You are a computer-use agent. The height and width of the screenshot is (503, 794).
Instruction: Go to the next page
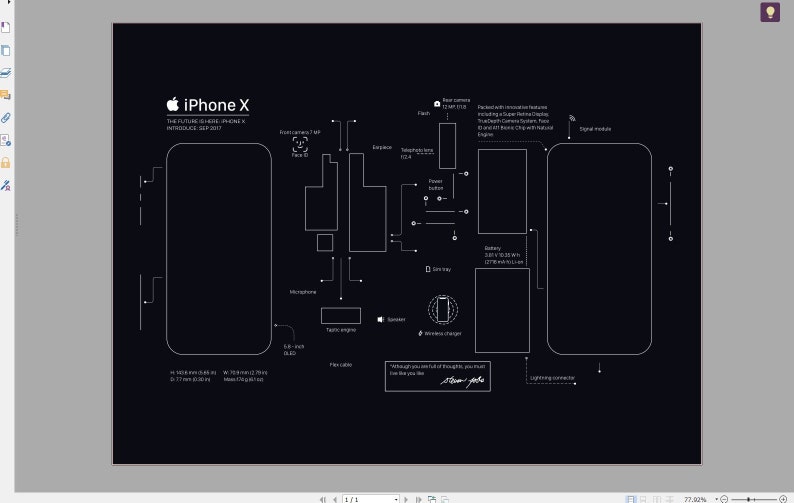[x=406, y=499]
